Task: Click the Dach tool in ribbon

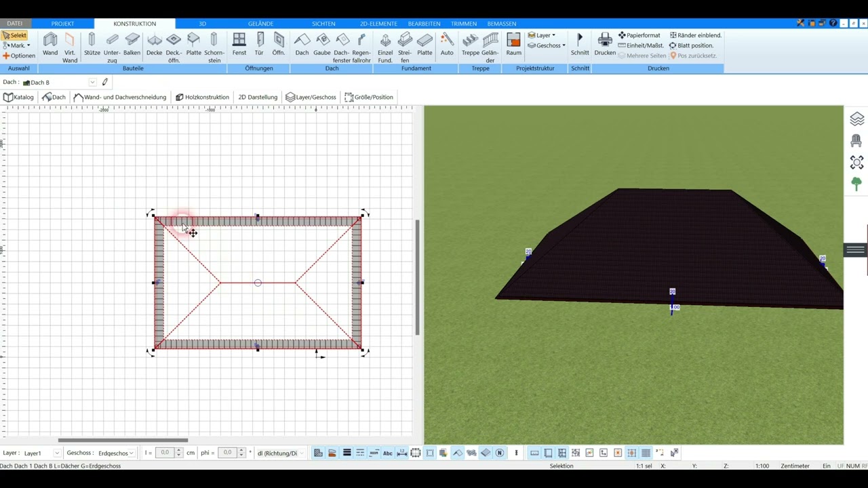Action: click(302, 45)
